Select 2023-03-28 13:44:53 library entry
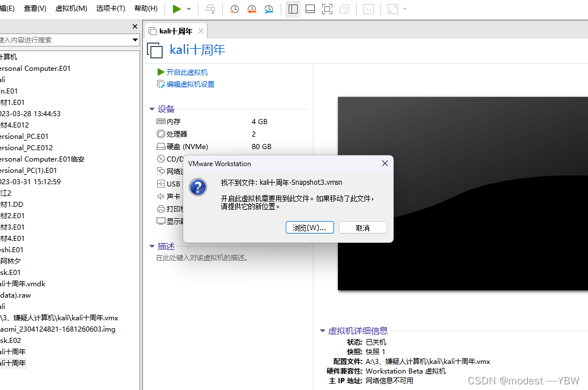588x390 pixels. click(x=30, y=113)
